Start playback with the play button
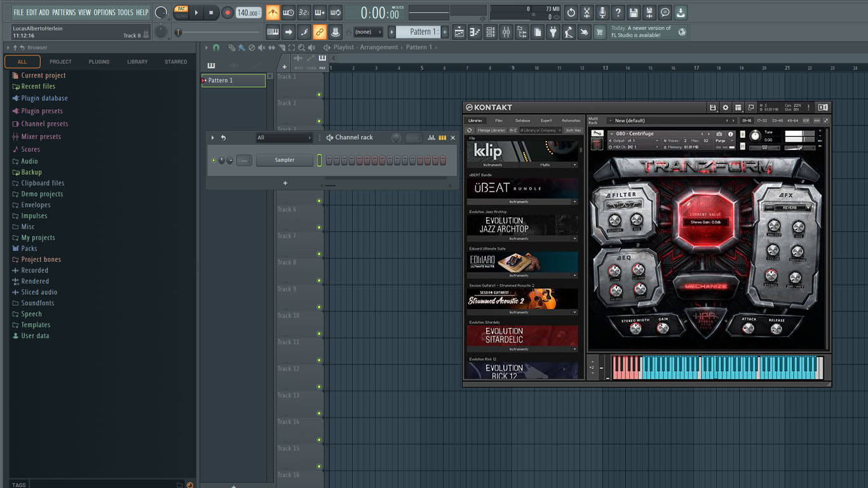868x488 pixels. click(196, 12)
